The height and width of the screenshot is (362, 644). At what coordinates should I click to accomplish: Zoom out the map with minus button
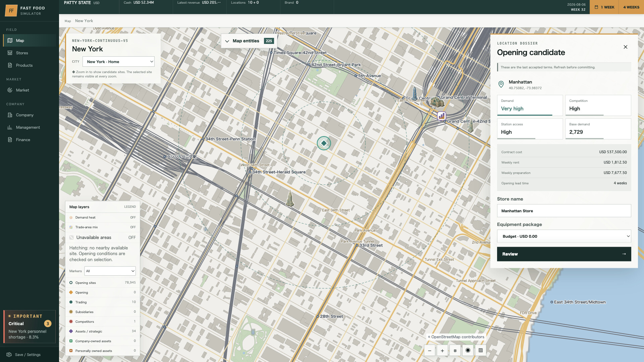coord(430,351)
